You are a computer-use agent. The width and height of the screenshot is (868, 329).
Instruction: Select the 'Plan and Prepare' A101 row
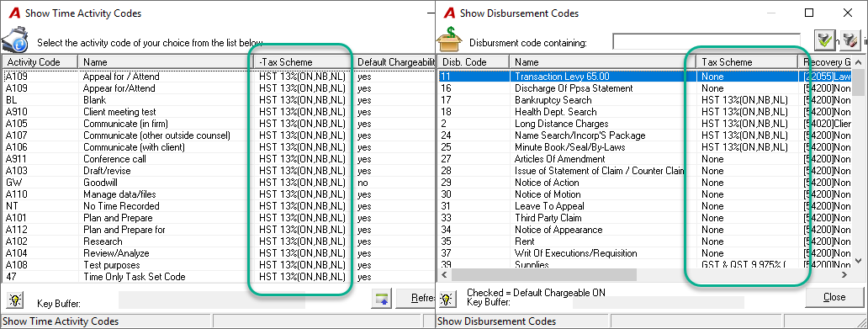click(220, 218)
